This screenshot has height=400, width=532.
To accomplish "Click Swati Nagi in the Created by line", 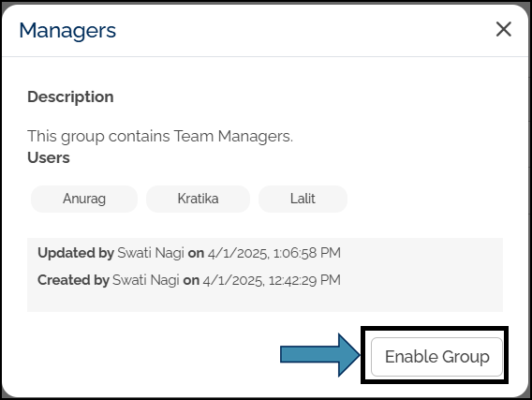I will click(146, 280).
